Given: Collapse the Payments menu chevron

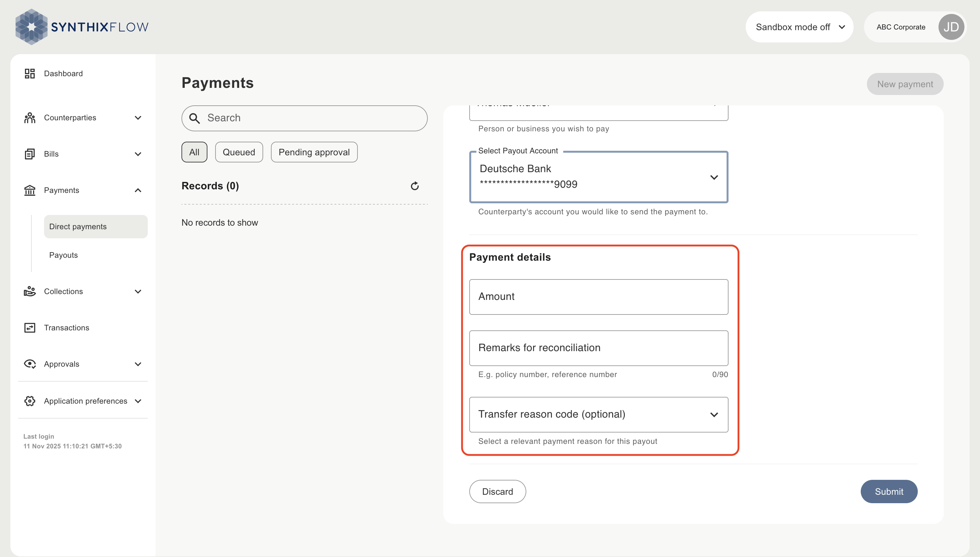Looking at the screenshot, I should click(x=138, y=190).
